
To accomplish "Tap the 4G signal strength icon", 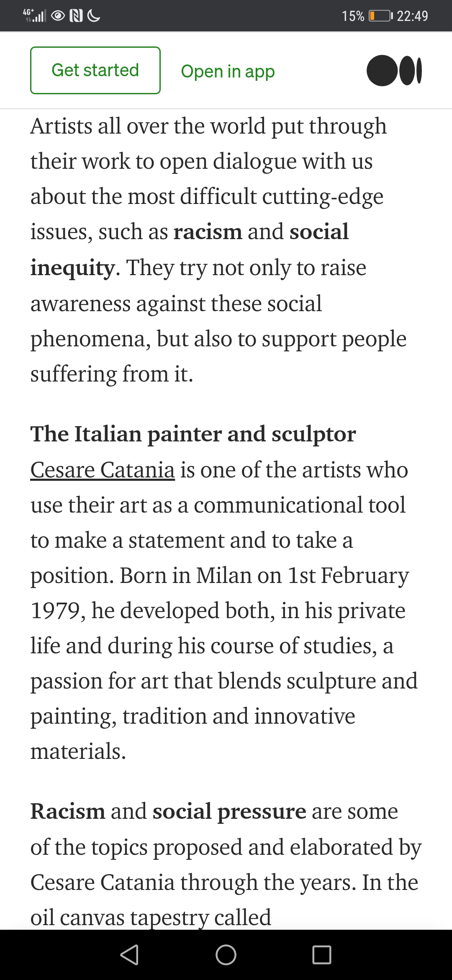I will click(35, 15).
